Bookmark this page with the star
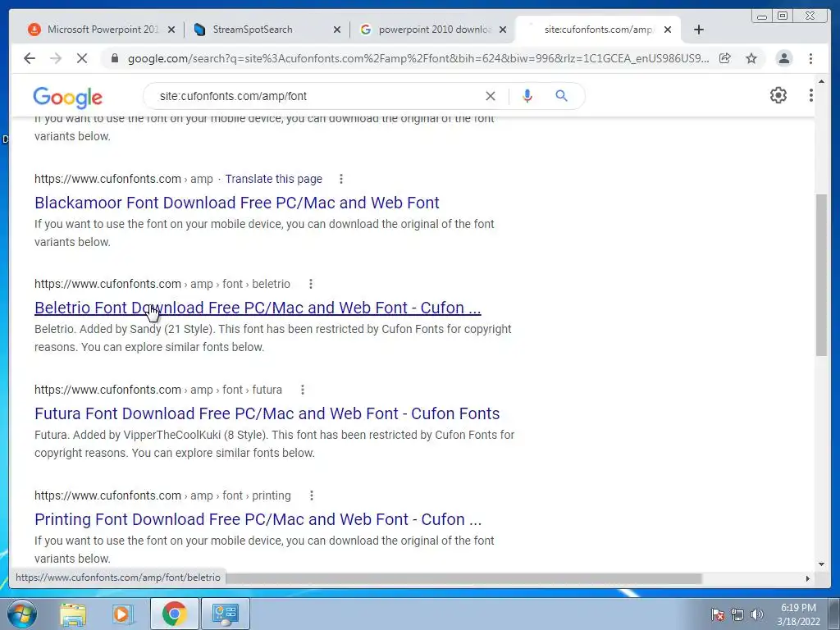840x630 pixels. [x=751, y=58]
